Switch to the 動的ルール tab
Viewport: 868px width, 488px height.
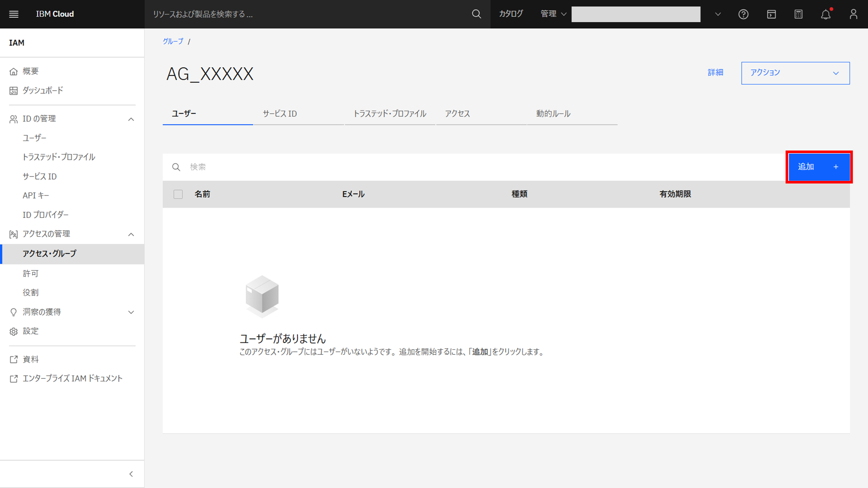pos(553,114)
